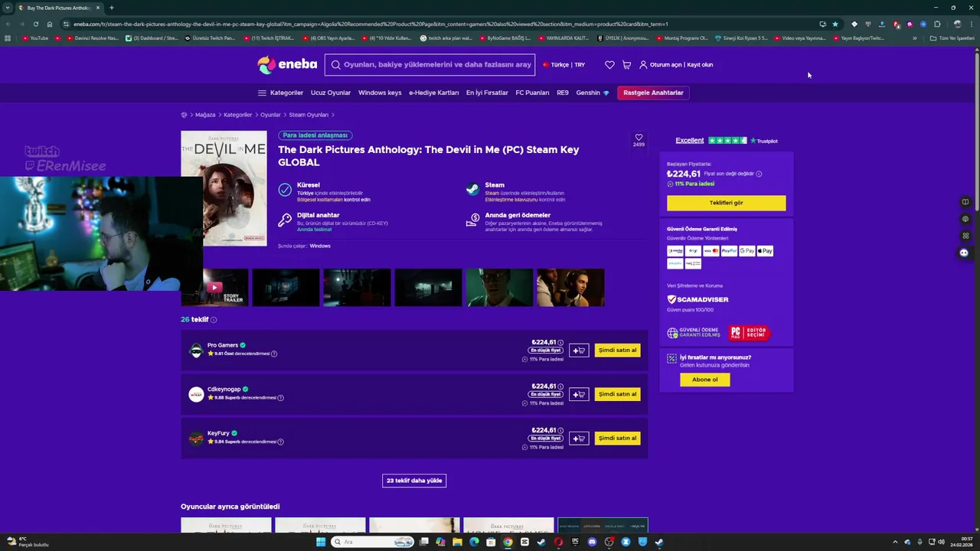
Task: Open En İyi Fırsatlar menu item
Action: 487,93
